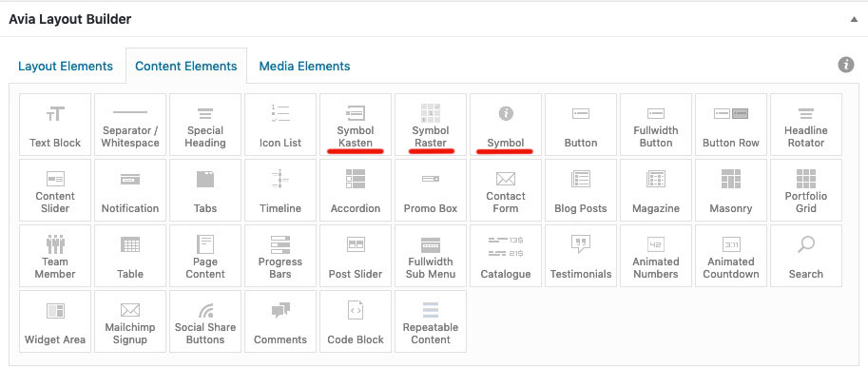Insert a Table element

click(130, 256)
